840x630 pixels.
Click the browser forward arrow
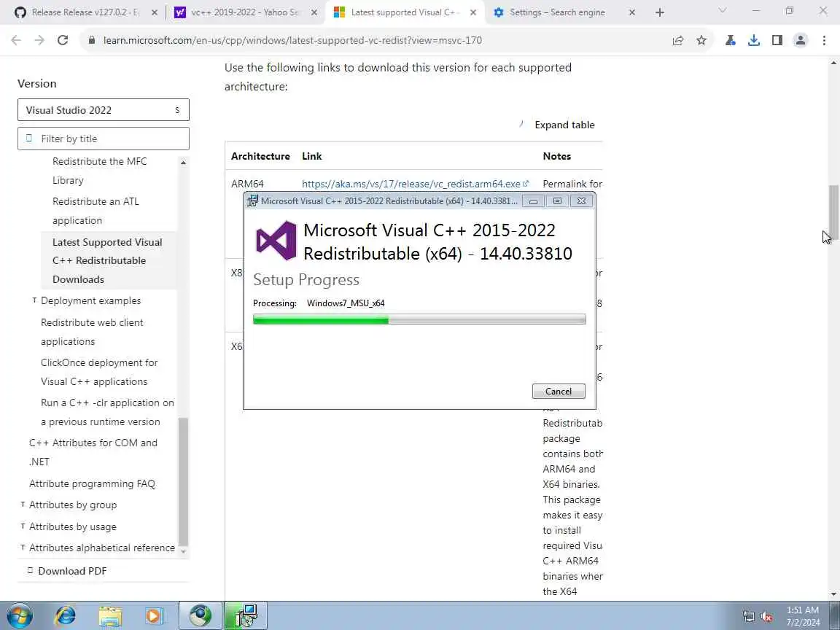[x=39, y=40]
